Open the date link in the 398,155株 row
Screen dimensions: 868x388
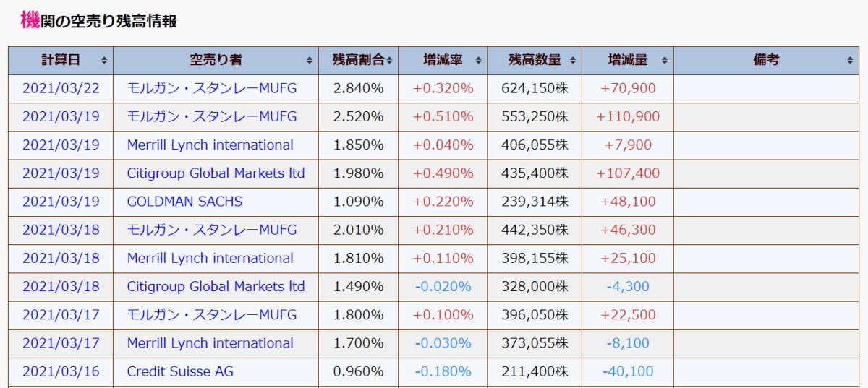click(x=61, y=258)
